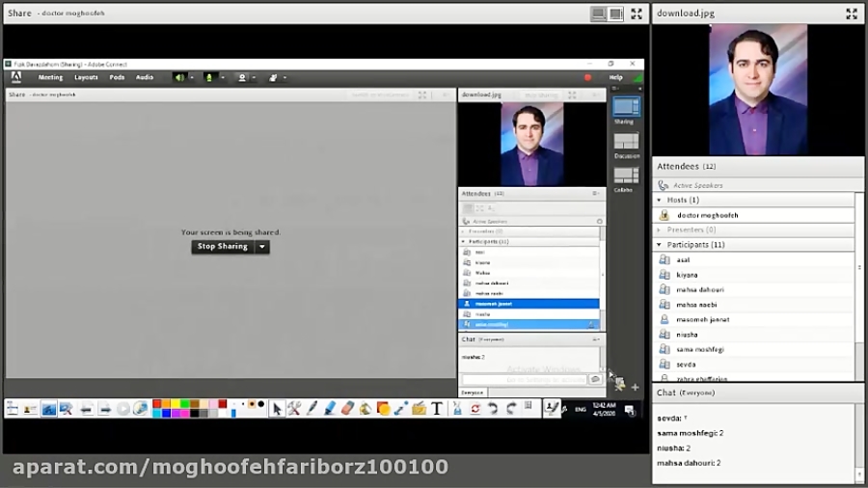Image resolution: width=868 pixels, height=488 pixels.
Task: Pick the yellow color swatch
Action: pyautogui.click(x=176, y=404)
